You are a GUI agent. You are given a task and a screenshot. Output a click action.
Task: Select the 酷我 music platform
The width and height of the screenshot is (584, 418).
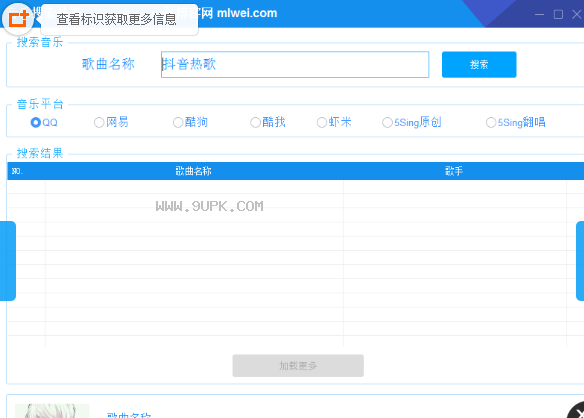pos(268,122)
